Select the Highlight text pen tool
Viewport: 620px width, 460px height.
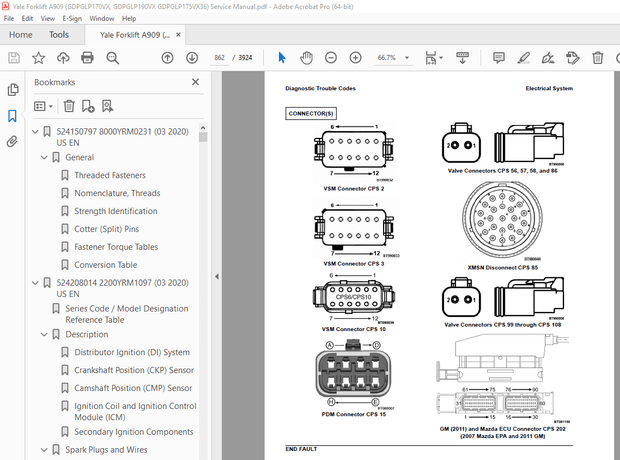click(x=524, y=58)
